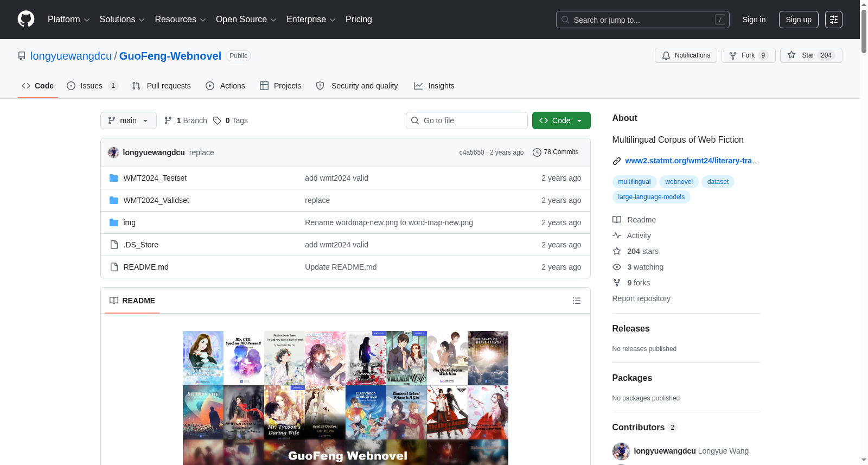This screenshot has width=868, height=465.
Task: Click the repository icon beside owner name
Action: (22, 56)
